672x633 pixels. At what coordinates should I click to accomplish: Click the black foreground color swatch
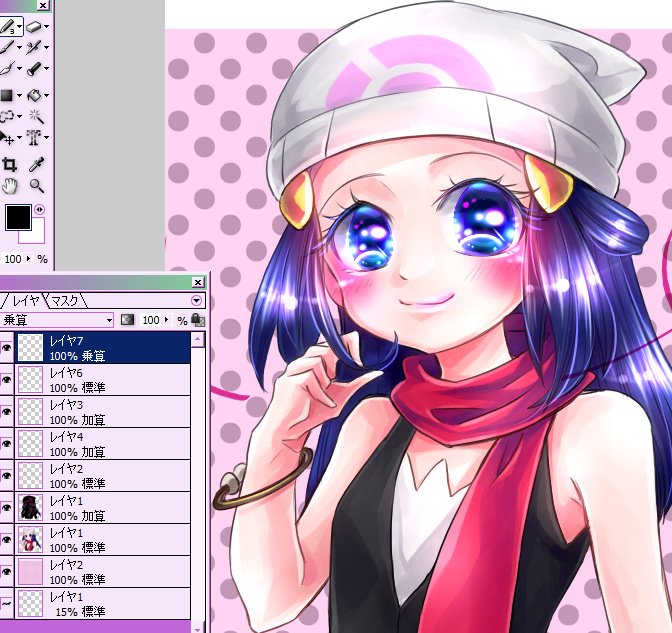tap(18, 217)
